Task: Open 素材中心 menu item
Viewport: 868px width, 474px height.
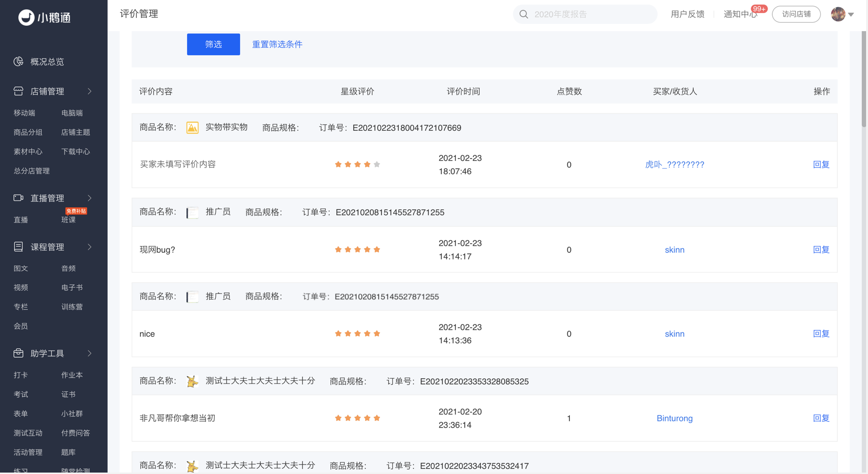Action: tap(28, 151)
